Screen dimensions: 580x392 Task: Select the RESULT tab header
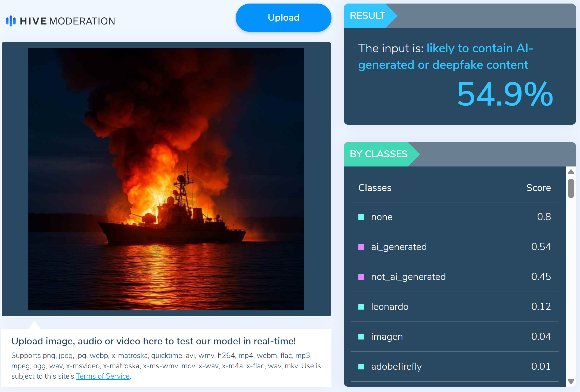[367, 16]
